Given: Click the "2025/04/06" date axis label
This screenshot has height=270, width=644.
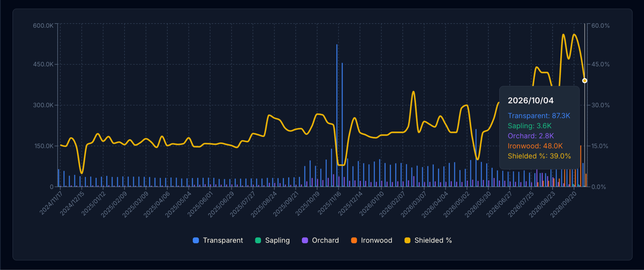Looking at the screenshot, I should [157, 204].
